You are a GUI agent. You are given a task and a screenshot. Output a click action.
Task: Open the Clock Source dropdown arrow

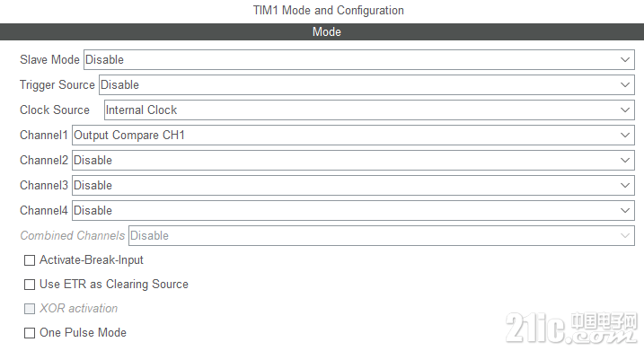coord(625,110)
